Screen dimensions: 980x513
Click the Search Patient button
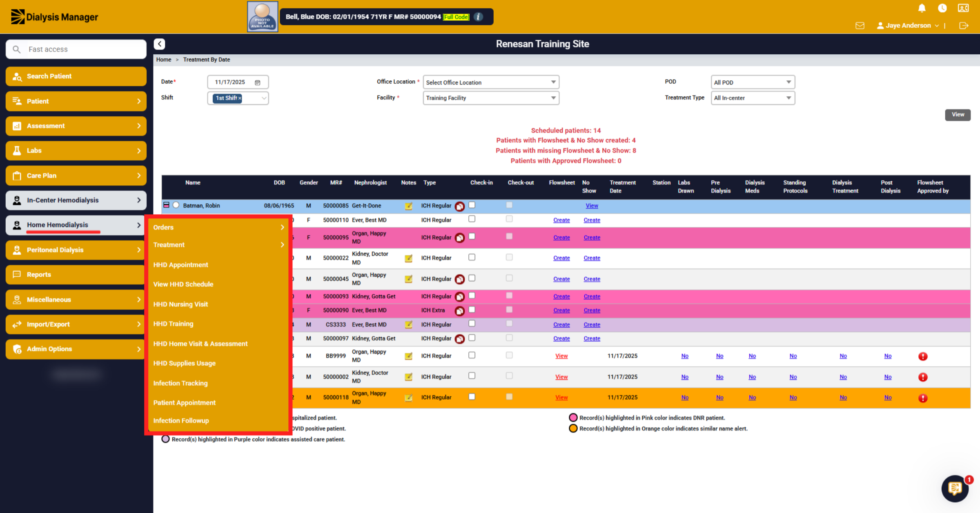(x=76, y=76)
